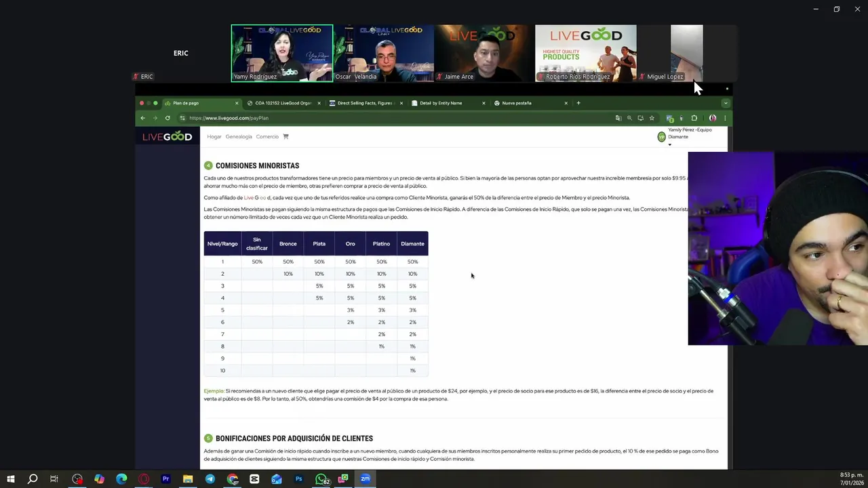
Task: Select Yamy Rodriguez video thumbnail
Action: (282, 53)
